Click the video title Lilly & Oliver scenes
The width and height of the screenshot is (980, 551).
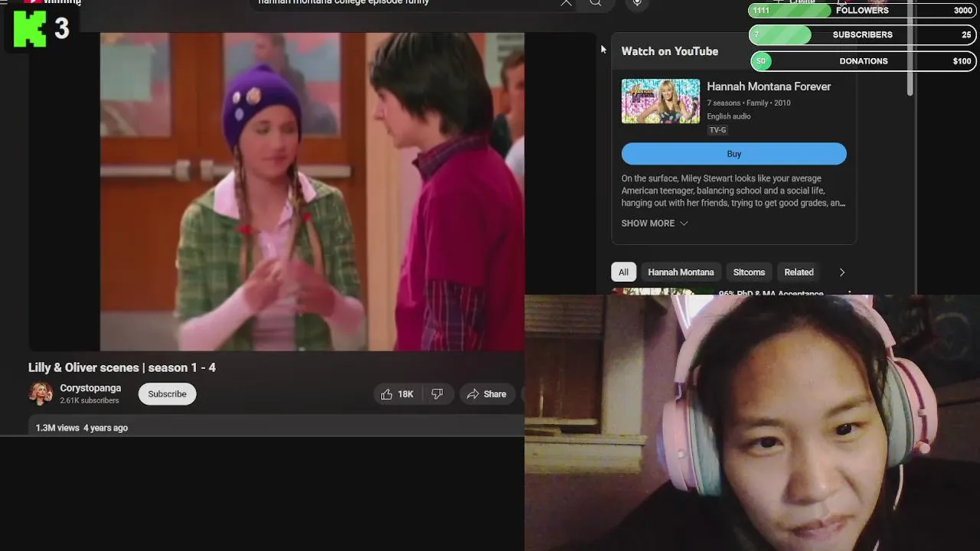tap(122, 367)
